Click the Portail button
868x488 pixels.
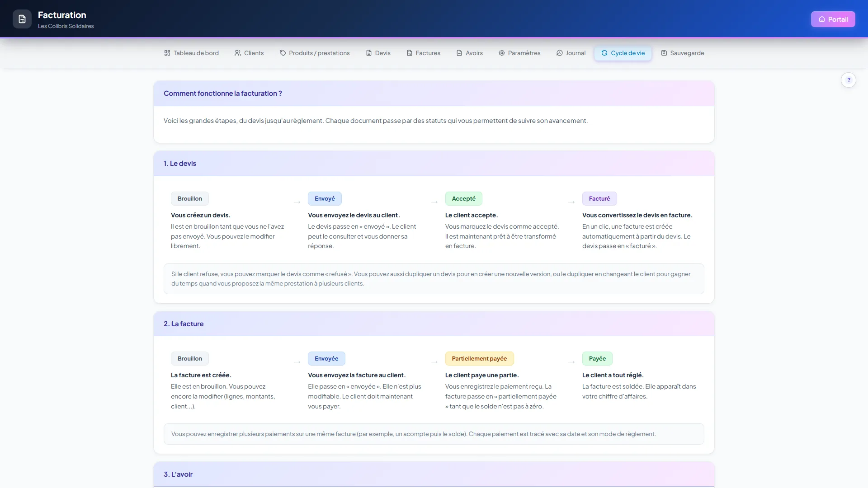(833, 19)
